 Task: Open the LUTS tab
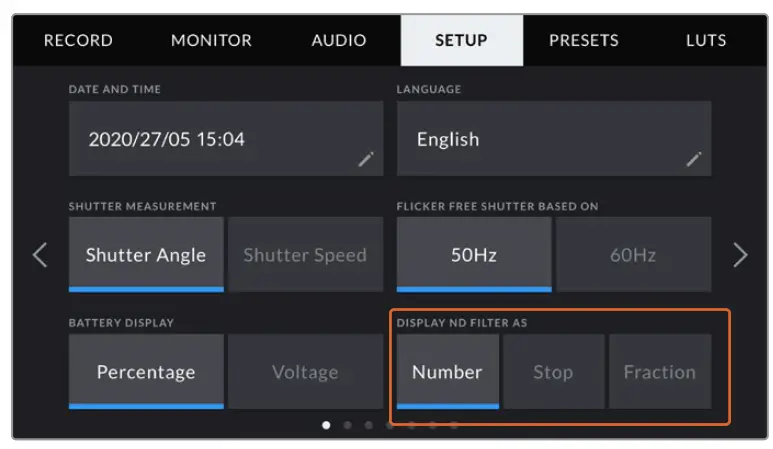coord(706,41)
